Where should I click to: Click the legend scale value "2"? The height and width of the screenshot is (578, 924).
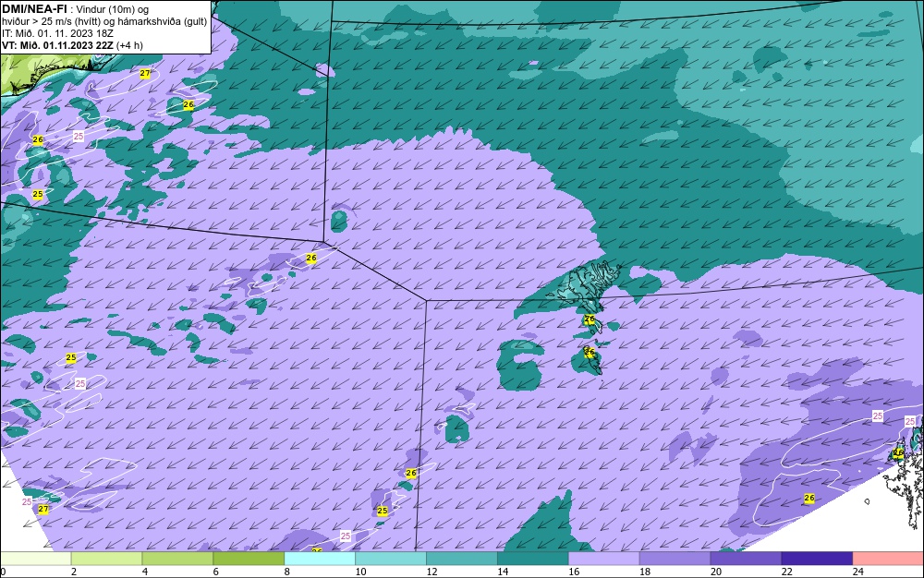(74, 572)
